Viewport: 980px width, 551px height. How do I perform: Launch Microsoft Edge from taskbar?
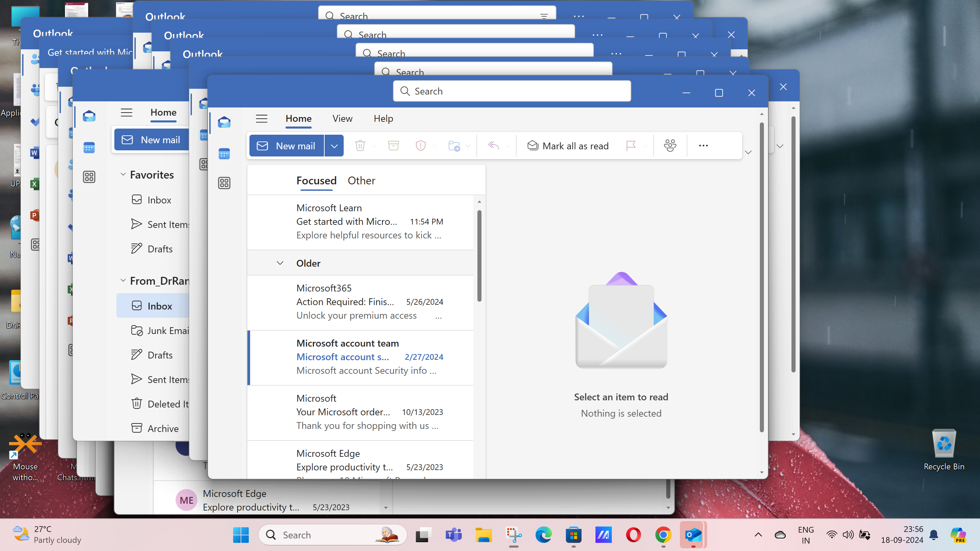[544, 535]
